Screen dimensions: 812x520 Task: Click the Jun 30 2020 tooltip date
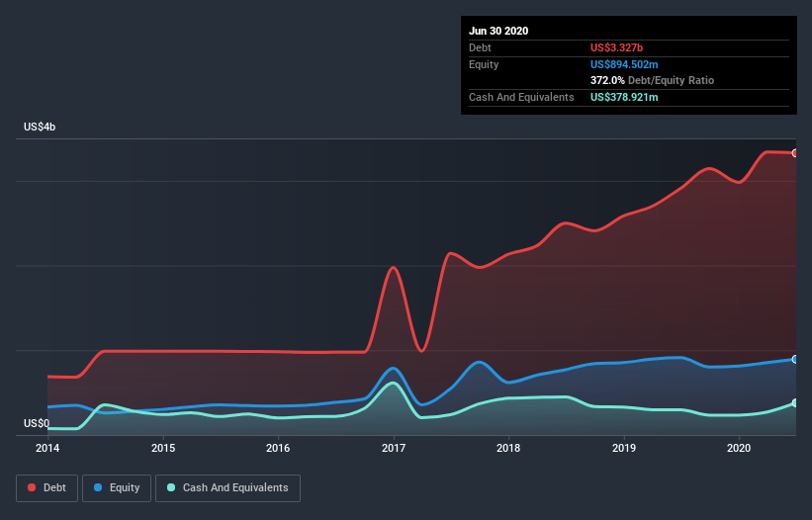tap(498, 31)
